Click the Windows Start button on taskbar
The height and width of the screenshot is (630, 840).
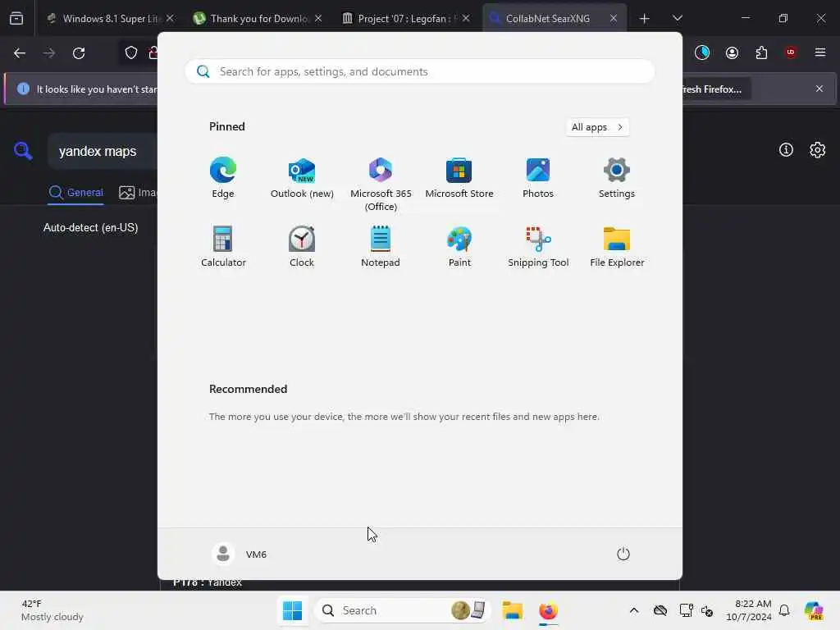(x=293, y=610)
